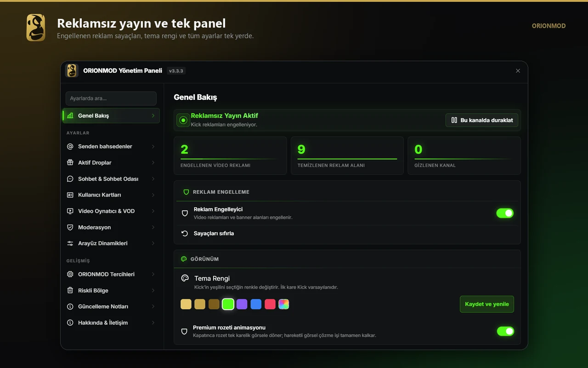Turn off Premium rozeti animasyonu switch

(505, 331)
